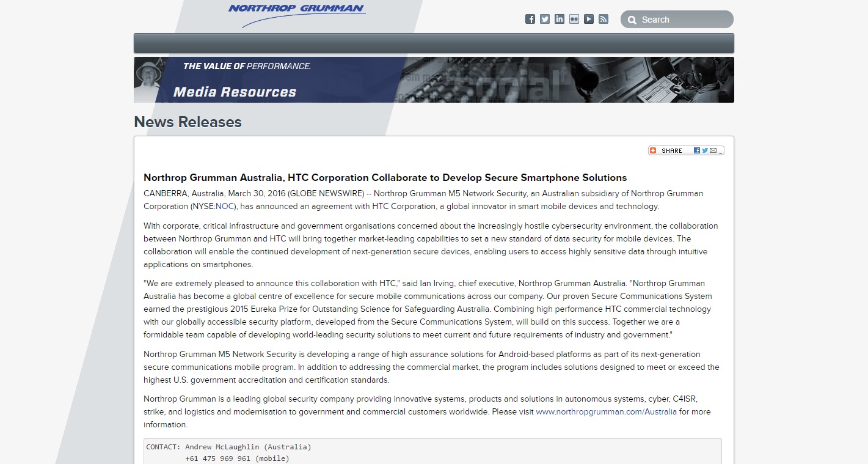Open the LinkedIn icon in the header
This screenshot has height=464, width=868.
tap(560, 19)
